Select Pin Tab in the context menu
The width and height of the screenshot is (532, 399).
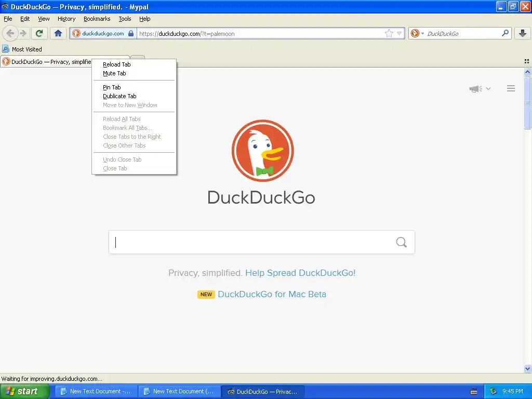click(134, 87)
